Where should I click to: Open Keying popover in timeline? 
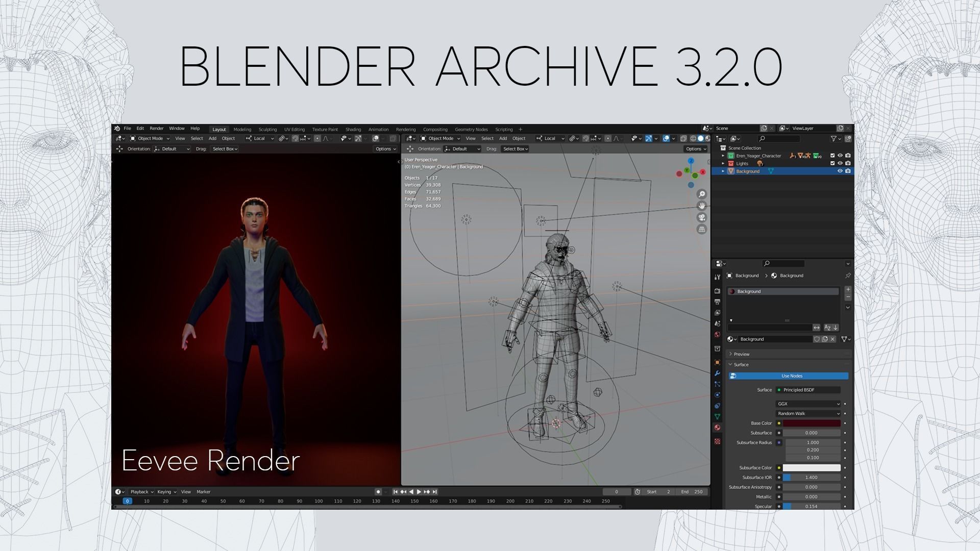point(167,492)
